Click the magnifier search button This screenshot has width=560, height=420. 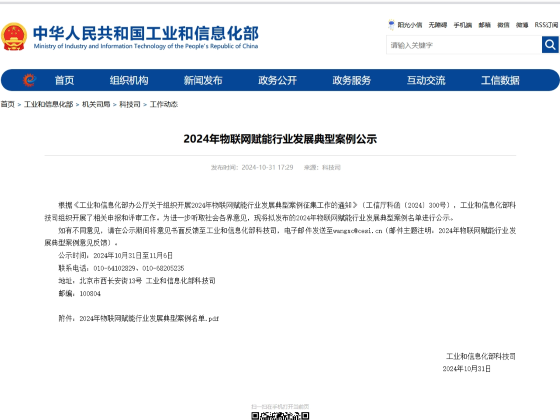[550, 45]
